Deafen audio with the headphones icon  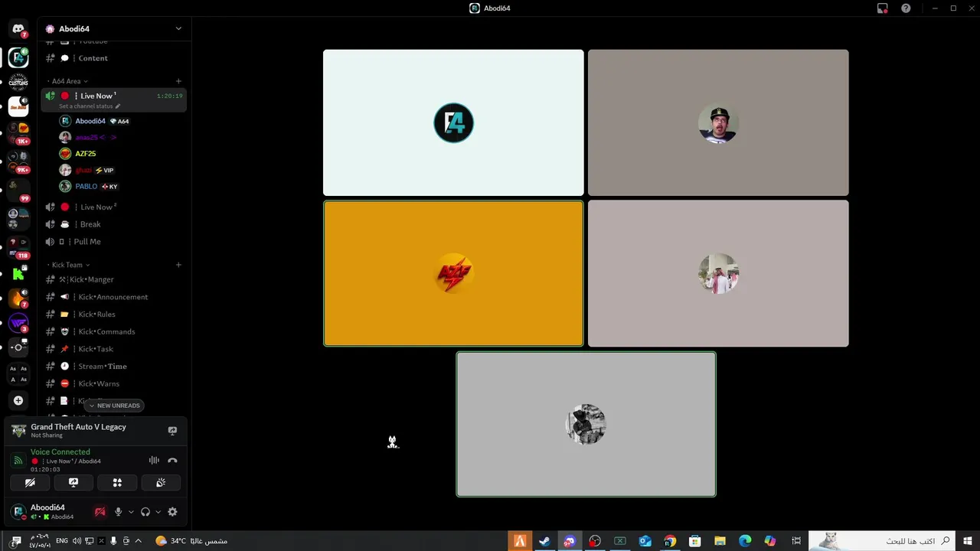pyautogui.click(x=145, y=512)
